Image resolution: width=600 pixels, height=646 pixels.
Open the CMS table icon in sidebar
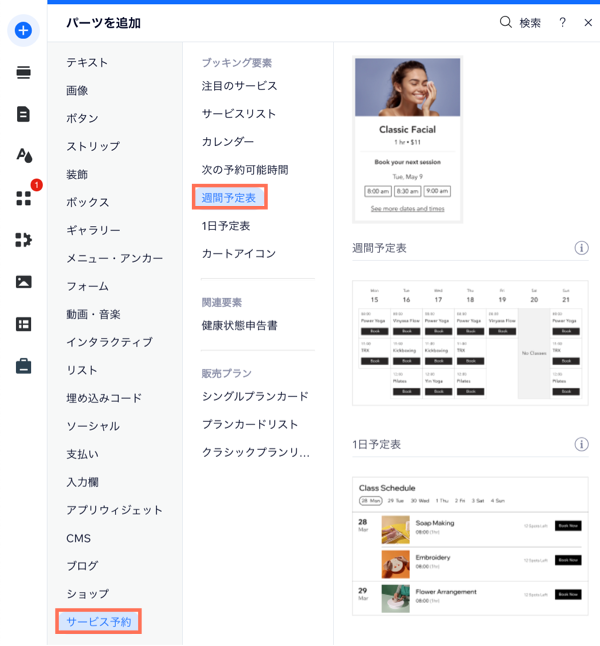(x=23, y=323)
